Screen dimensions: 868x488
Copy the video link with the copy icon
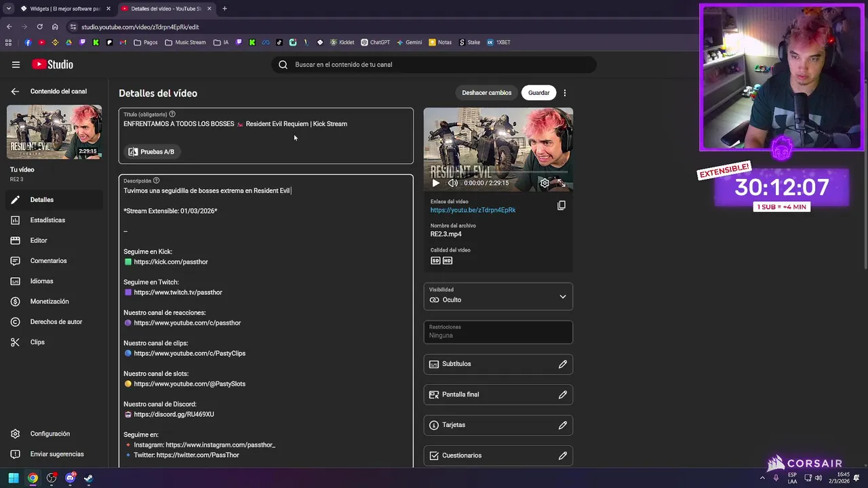coord(561,205)
